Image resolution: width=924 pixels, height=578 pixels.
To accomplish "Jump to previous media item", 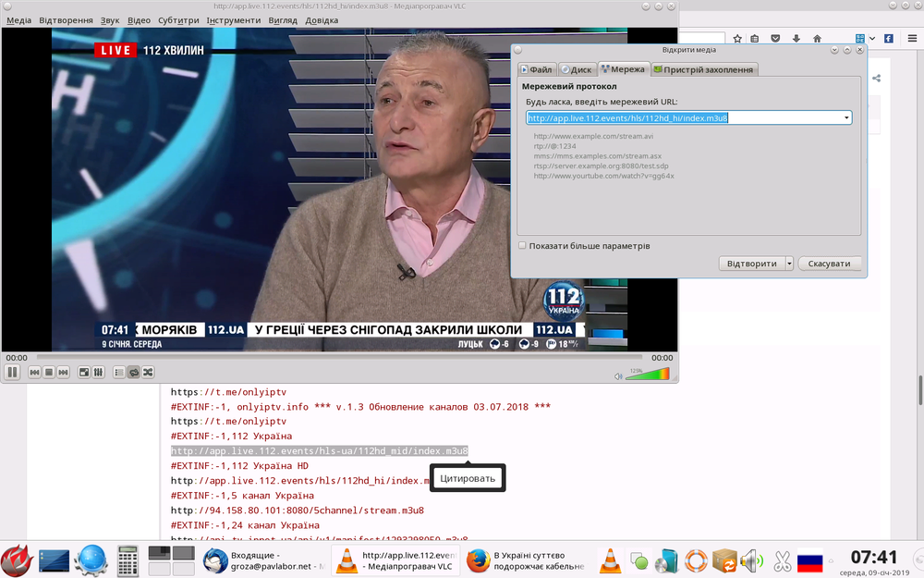I will pos(33,372).
